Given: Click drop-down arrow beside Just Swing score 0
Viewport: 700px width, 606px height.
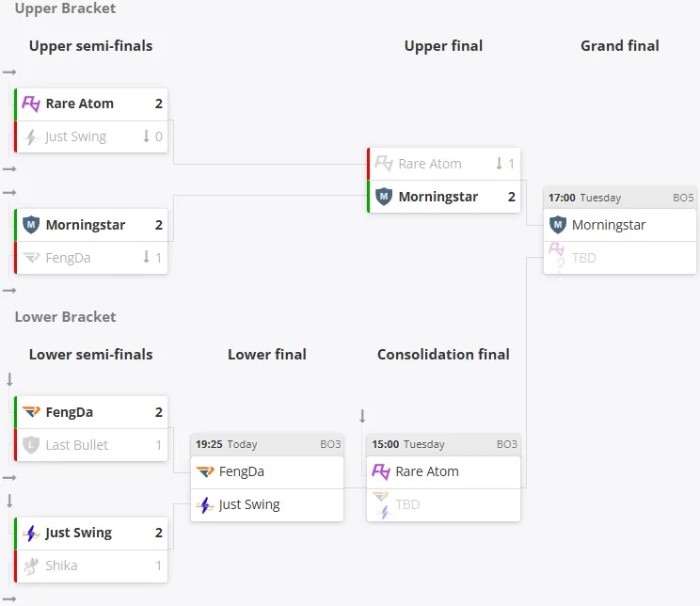Looking at the screenshot, I should [146, 136].
